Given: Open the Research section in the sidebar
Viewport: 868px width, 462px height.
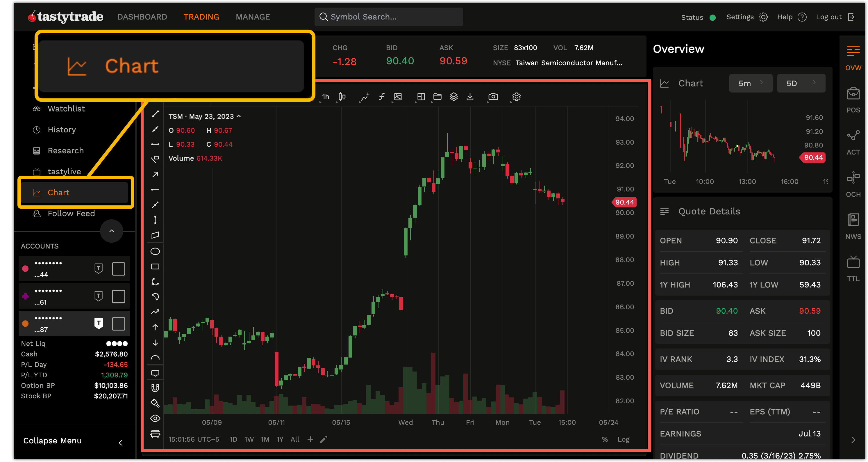Looking at the screenshot, I should point(66,150).
